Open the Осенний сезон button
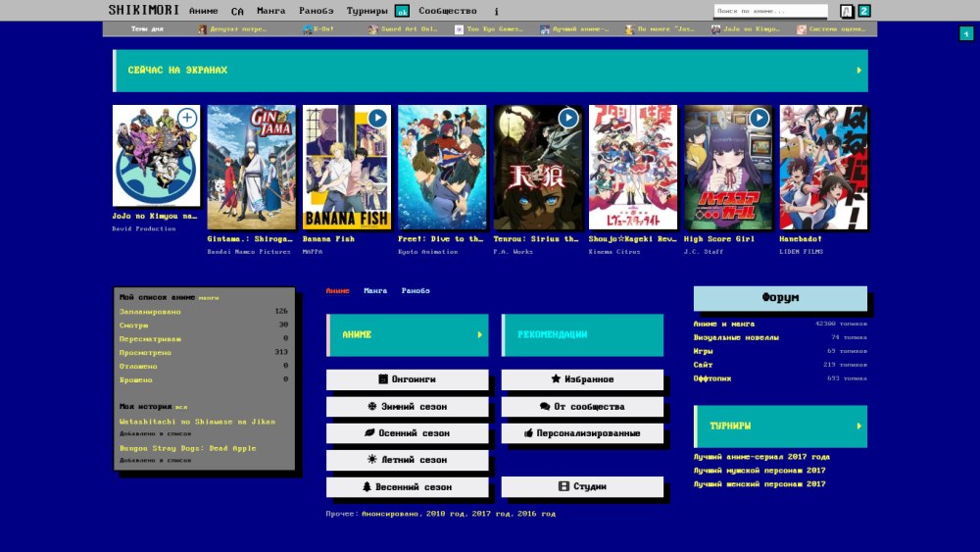 click(407, 432)
